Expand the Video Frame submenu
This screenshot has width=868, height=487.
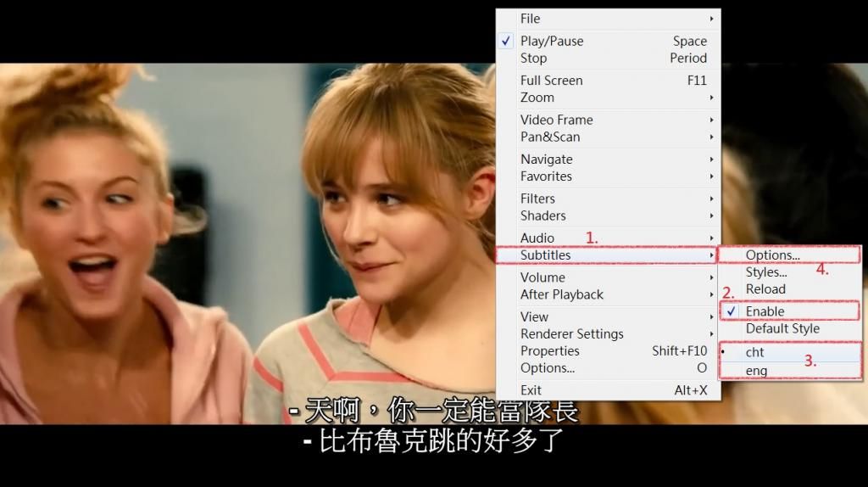608,120
